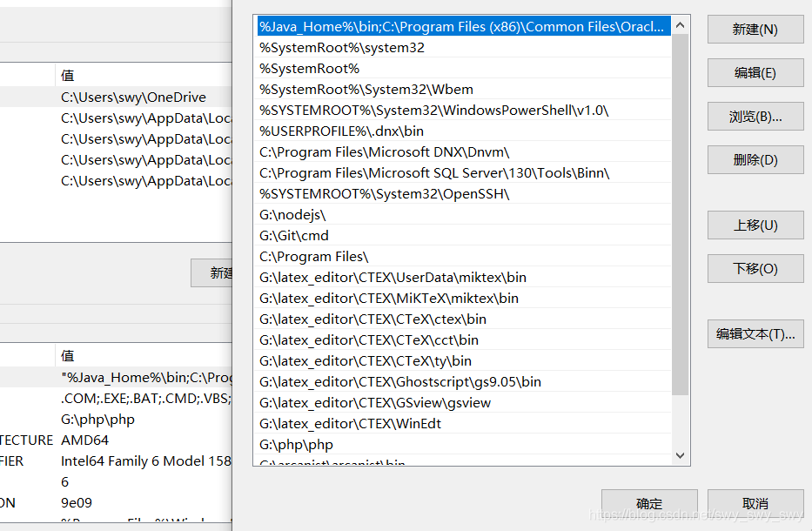The image size is (812, 531).
Task: Move the entry down with 下移(O)
Action: coord(755,269)
